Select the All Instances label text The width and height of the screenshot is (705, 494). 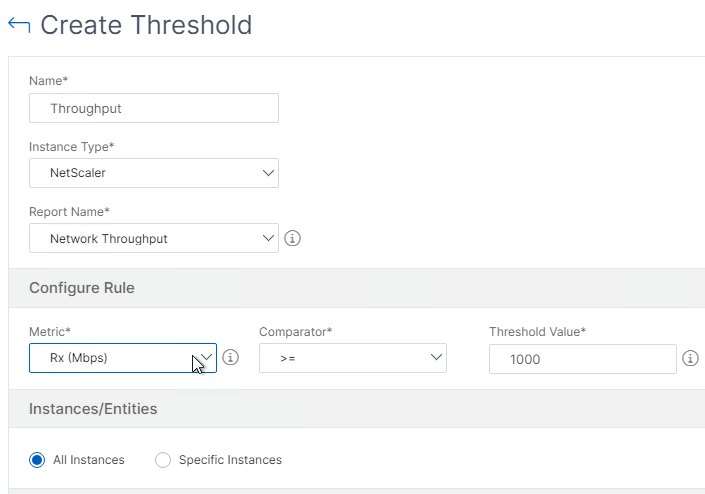[89, 460]
